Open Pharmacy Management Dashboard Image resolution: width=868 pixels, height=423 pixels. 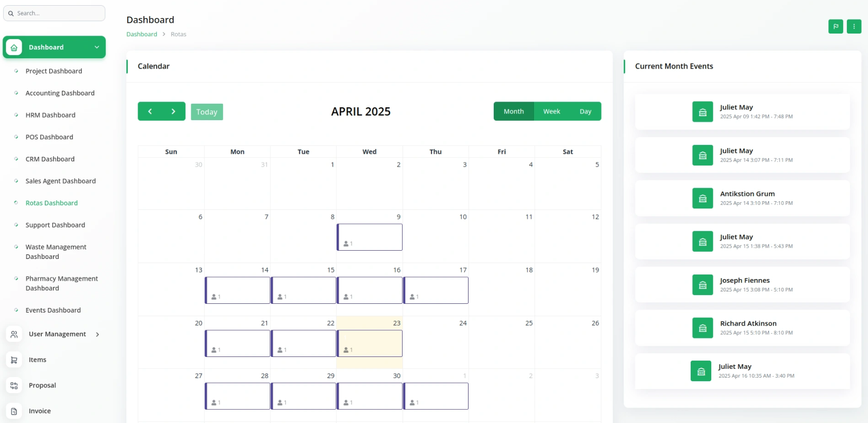coord(61,283)
